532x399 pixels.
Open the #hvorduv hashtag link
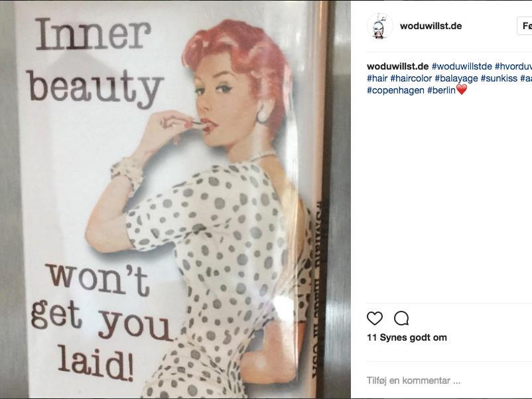point(513,66)
